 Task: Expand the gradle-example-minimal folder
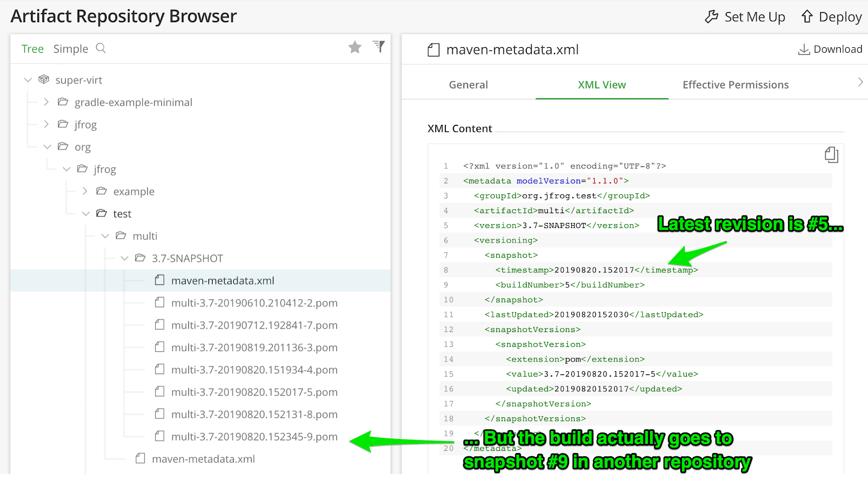[46, 102]
